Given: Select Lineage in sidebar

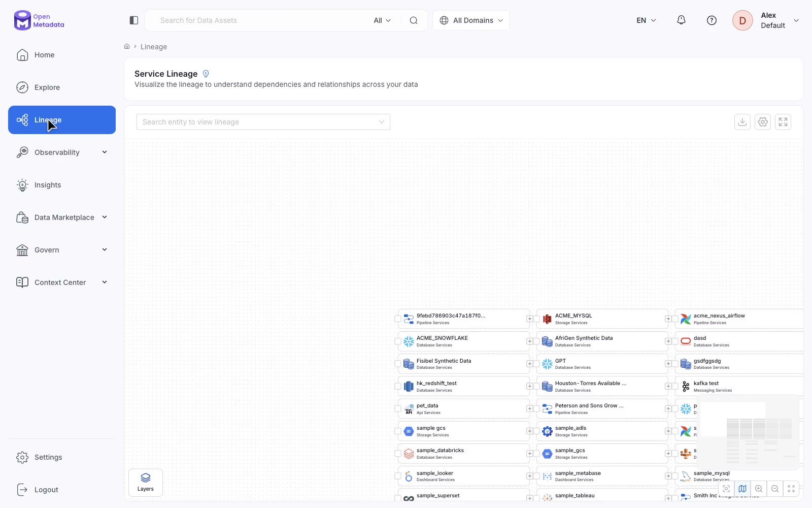Looking at the screenshot, I should tap(62, 120).
